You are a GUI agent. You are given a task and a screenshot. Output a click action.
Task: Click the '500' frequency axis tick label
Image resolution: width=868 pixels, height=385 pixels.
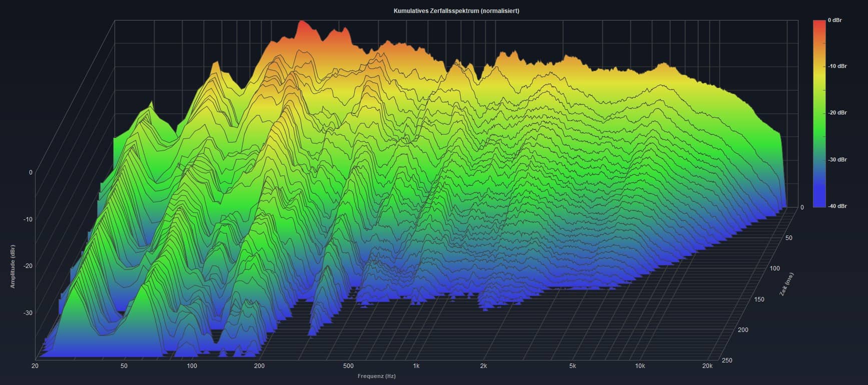pyautogui.click(x=348, y=366)
